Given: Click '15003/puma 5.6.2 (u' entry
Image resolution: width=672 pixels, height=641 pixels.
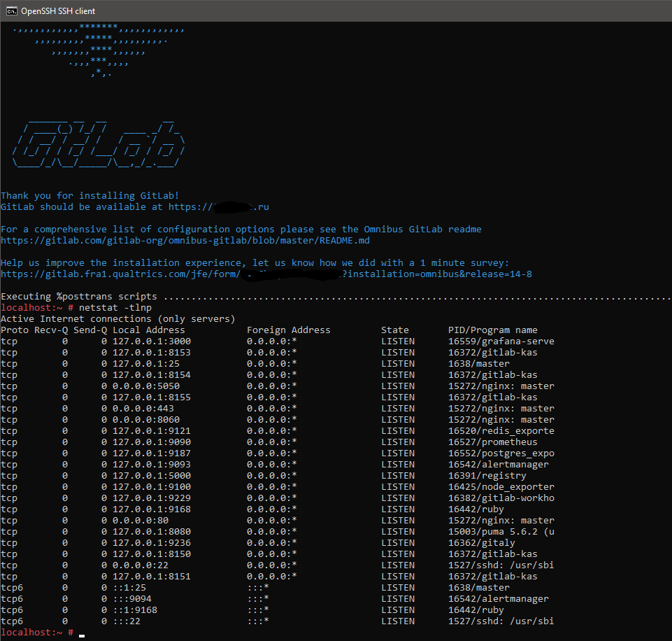Looking at the screenshot, I should [501, 532].
